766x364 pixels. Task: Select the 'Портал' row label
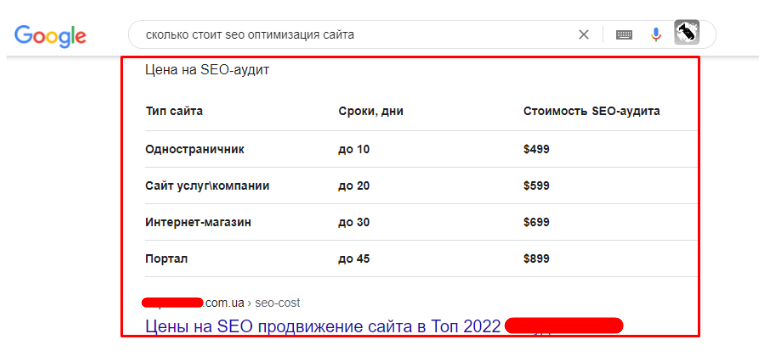[x=166, y=259]
